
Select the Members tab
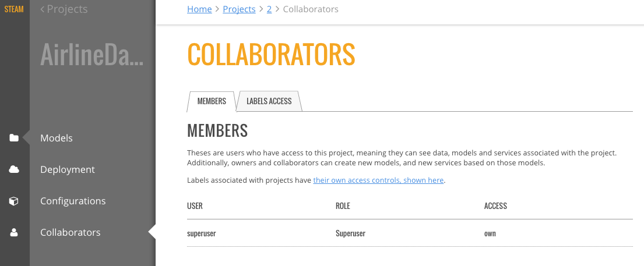coord(212,101)
